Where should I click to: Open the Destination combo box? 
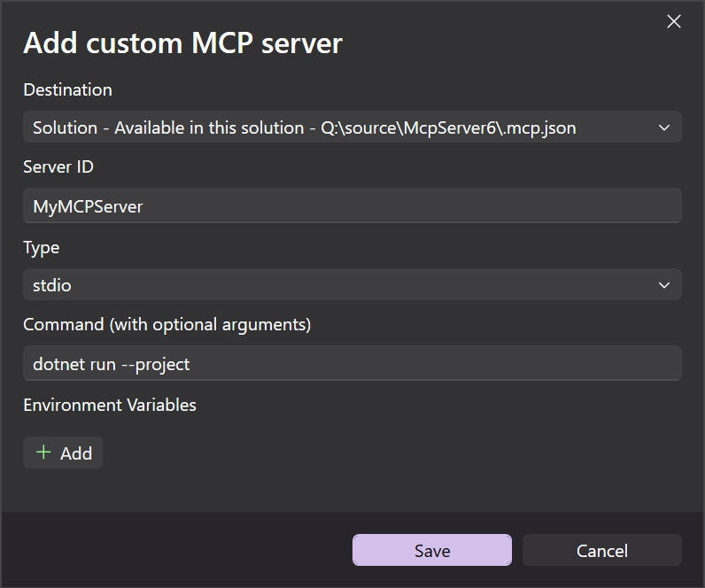tap(352, 128)
